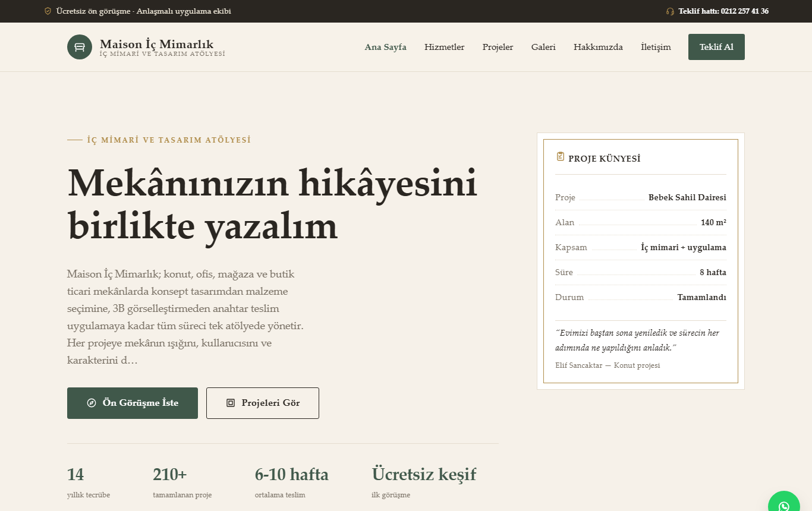Click the '8 hafta' duration value
Viewport: 812px width, 511px height.
[x=713, y=272]
